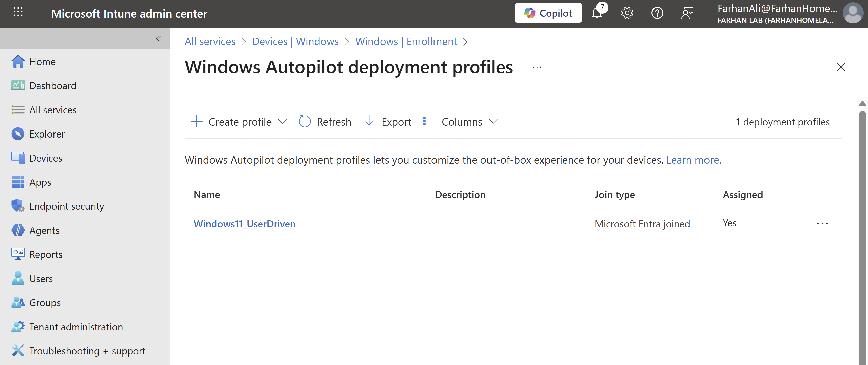Go to Devices in sidebar
This screenshot has width=868, height=365.
(45, 158)
